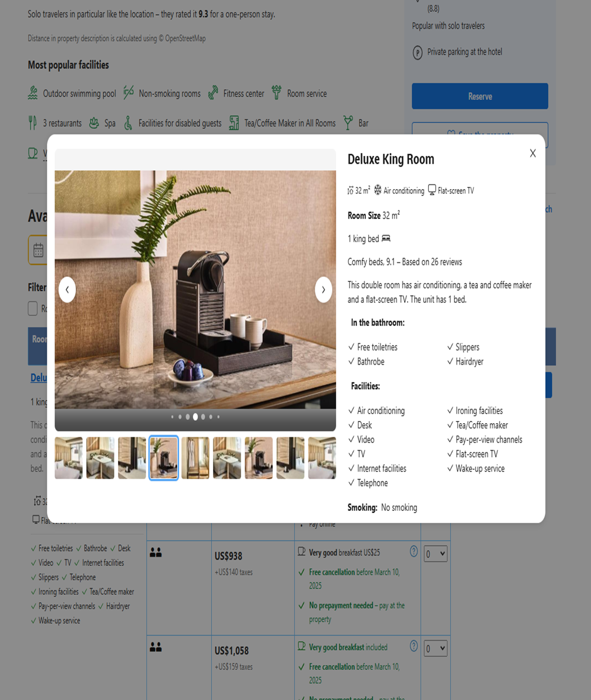Click the two-guests icon beside US$938
591x700 pixels.
pos(156,553)
